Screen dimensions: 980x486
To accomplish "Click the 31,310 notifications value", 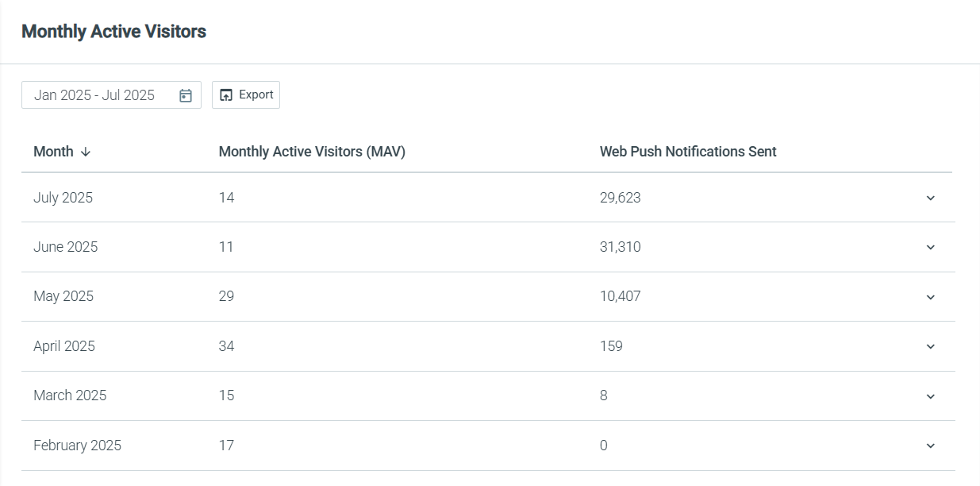I will pos(621,247).
